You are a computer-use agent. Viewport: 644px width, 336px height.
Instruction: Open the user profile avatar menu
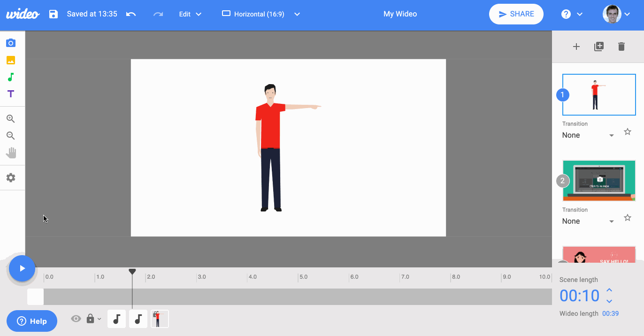pyautogui.click(x=616, y=14)
